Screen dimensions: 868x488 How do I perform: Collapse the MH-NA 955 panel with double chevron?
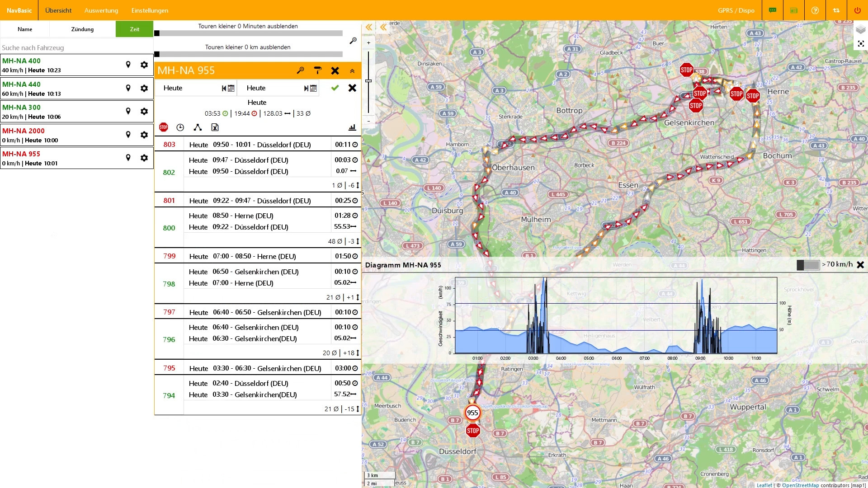point(352,71)
